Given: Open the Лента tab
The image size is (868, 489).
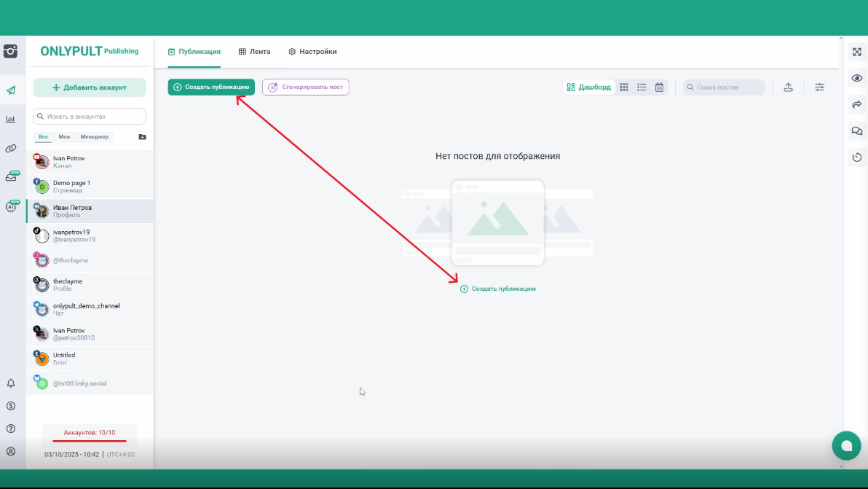Looking at the screenshot, I should click(254, 52).
